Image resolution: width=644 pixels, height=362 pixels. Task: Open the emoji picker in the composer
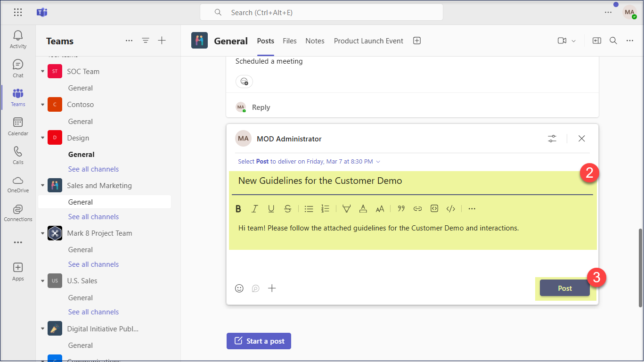pyautogui.click(x=239, y=288)
